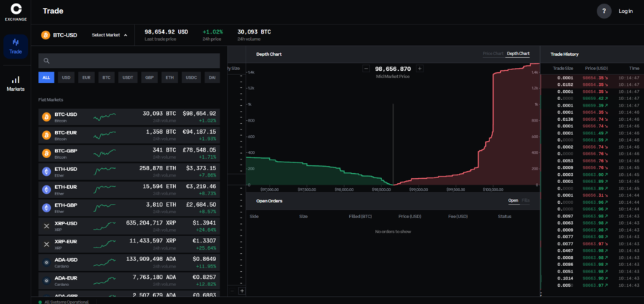644x304 pixels.
Task: Switch to the Price Chart tab
Action: [x=493, y=54]
